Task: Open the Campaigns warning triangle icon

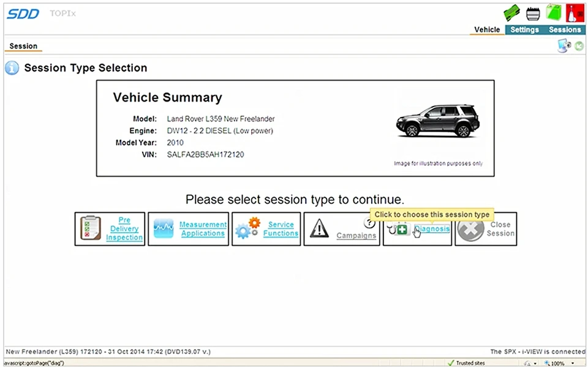Action: (319, 228)
